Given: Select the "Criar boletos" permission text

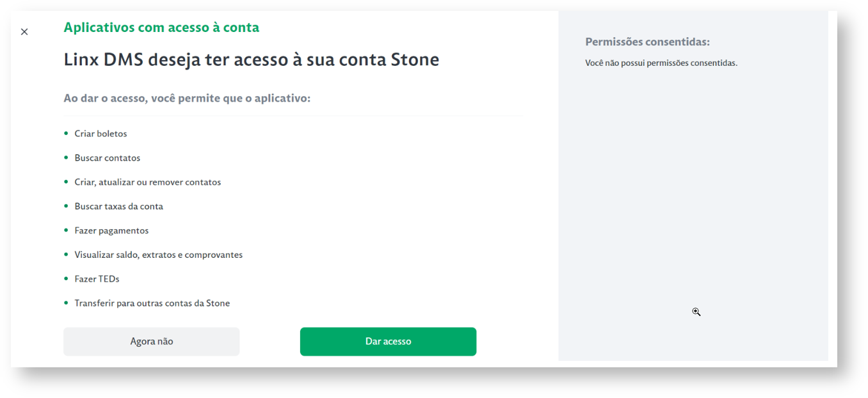Looking at the screenshot, I should coord(100,134).
